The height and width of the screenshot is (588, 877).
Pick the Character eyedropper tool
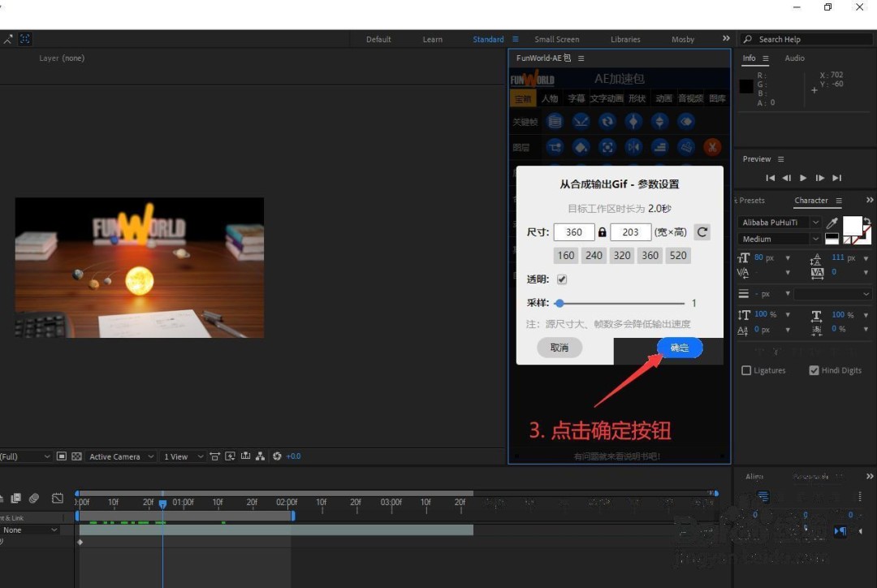(832, 223)
